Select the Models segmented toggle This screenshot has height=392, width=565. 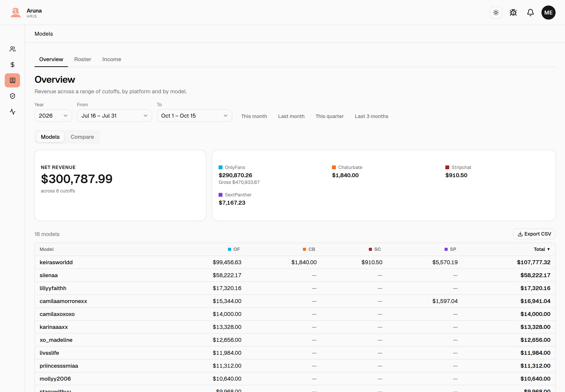50,137
